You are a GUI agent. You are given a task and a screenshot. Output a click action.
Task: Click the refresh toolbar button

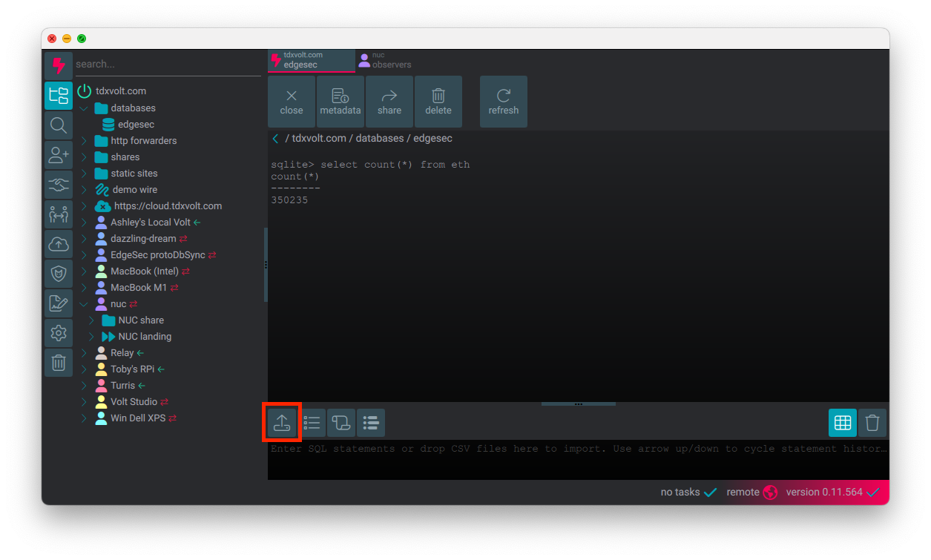pos(504,102)
